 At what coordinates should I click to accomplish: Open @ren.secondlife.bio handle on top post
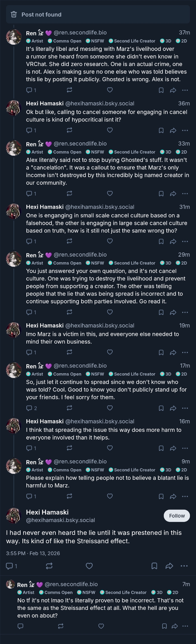coord(80,33)
